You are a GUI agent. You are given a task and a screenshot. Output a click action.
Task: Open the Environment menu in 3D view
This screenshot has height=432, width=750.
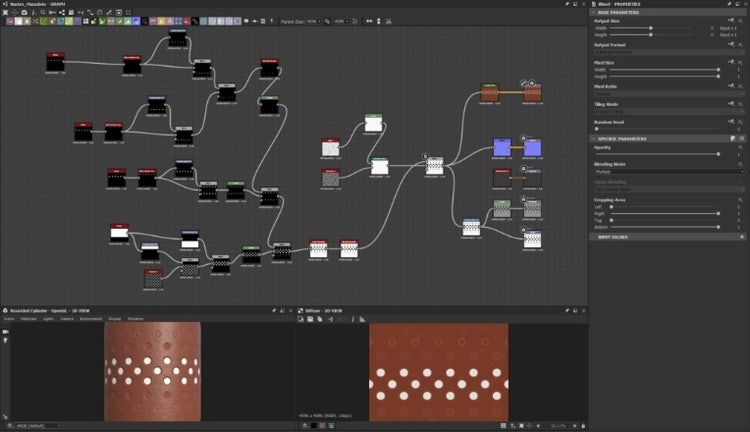point(91,319)
